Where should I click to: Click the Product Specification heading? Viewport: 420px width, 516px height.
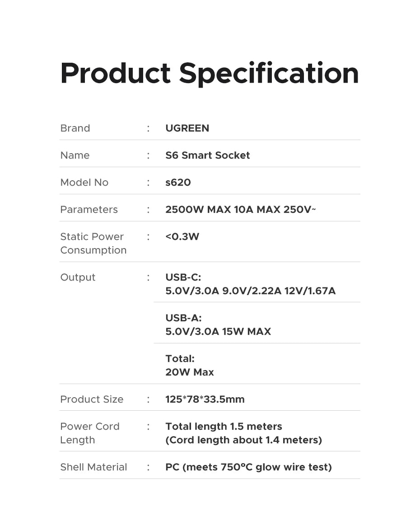[x=210, y=74]
